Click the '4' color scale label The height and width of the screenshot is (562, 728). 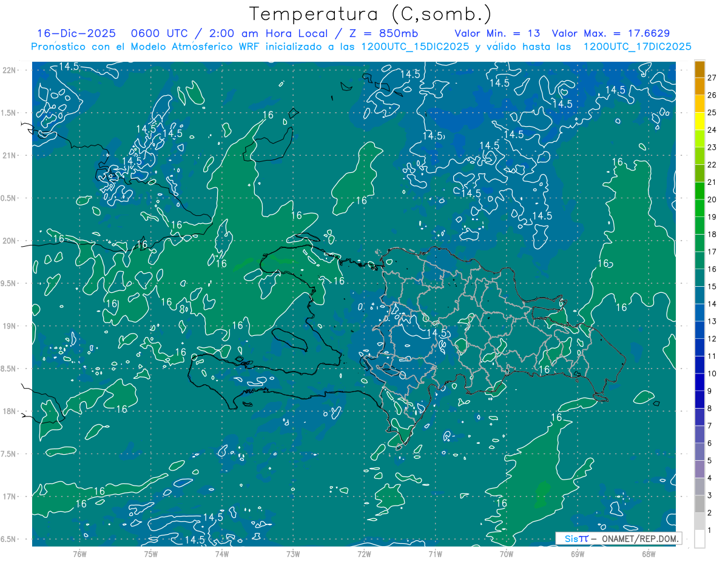tap(710, 478)
